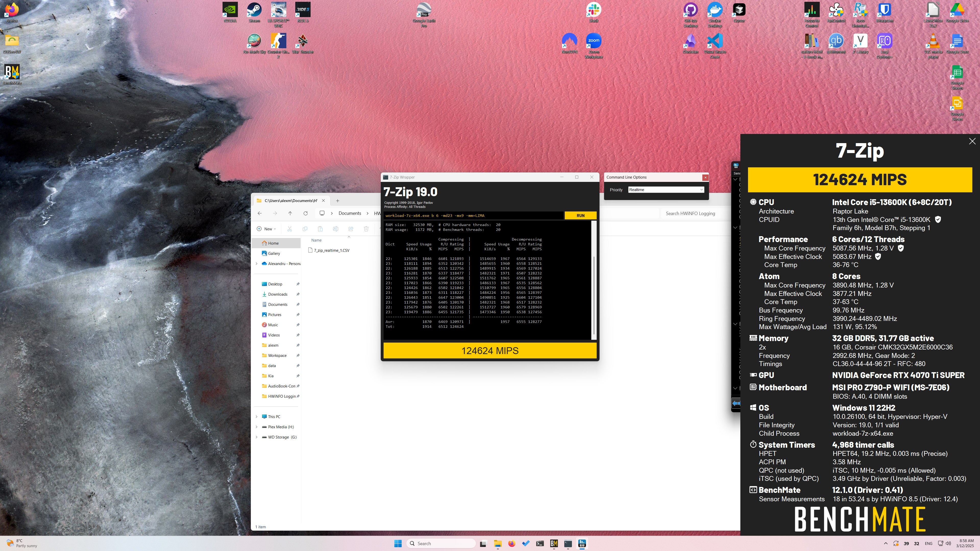Open Docker Desktop icon
This screenshot has height=551, width=980.
715,15
